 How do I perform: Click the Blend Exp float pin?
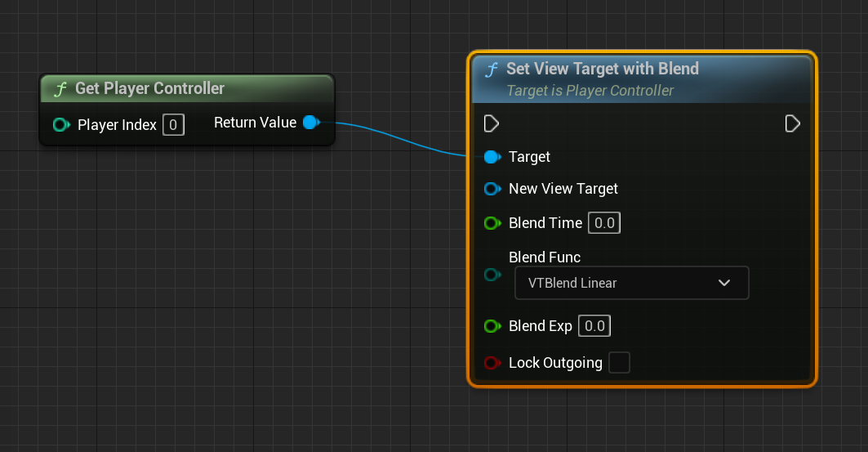[x=492, y=326]
